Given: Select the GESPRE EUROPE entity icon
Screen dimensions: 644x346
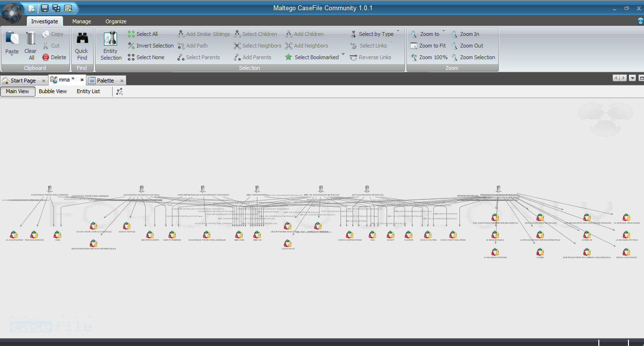Looking at the screenshot, I should (x=150, y=235).
